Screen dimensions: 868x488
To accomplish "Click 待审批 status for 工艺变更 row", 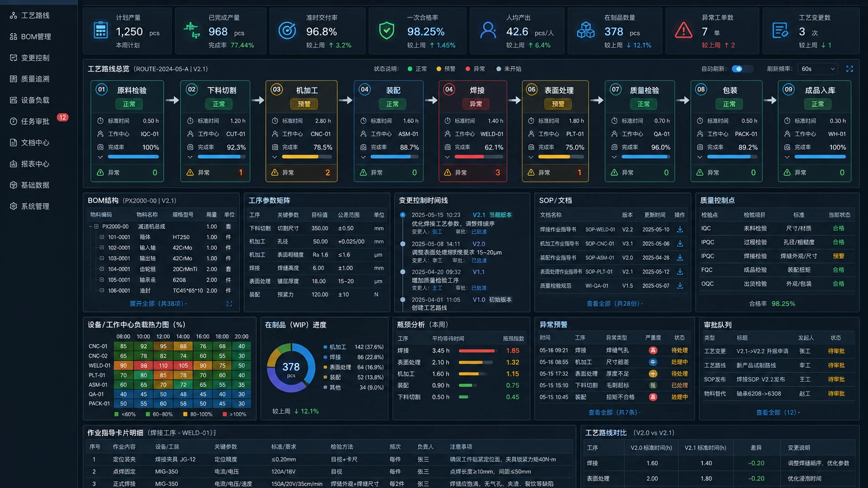I will (x=836, y=351).
